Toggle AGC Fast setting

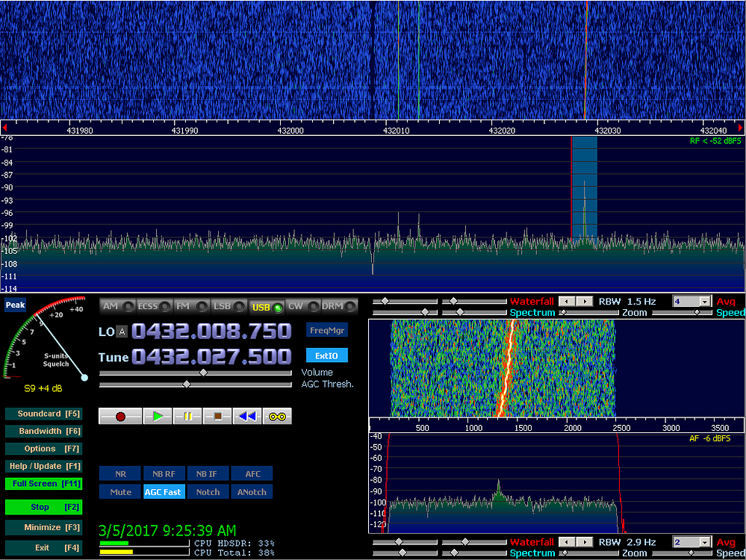pyautogui.click(x=164, y=492)
